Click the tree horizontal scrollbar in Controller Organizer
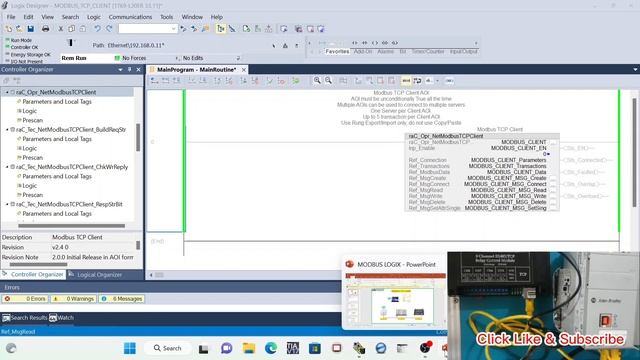Image resolution: width=640 pixels, height=360 pixels. click(x=71, y=226)
